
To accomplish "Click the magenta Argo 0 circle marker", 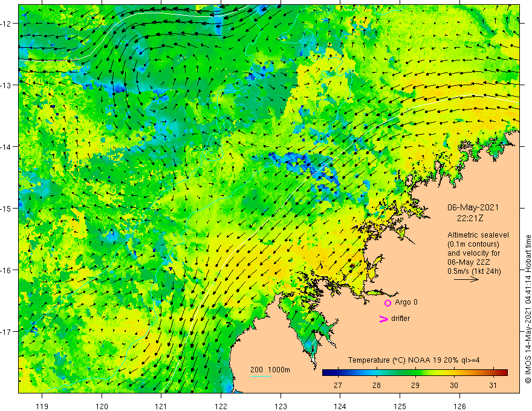I will pyautogui.click(x=388, y=303).
